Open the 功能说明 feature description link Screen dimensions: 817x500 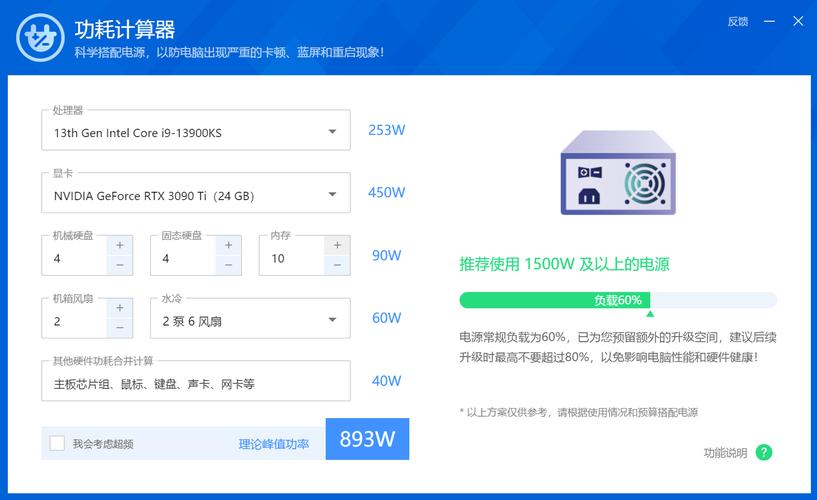(x=725, y=453)
